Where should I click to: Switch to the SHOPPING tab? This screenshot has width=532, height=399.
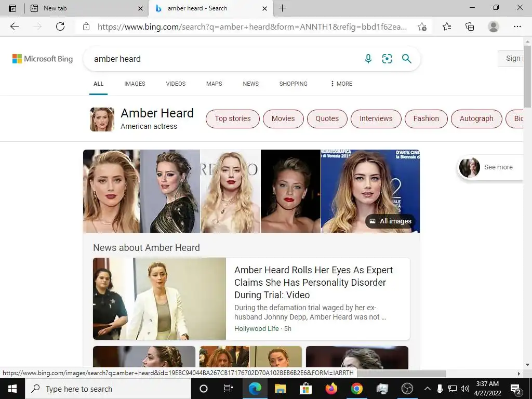click(x=294, y=84)
